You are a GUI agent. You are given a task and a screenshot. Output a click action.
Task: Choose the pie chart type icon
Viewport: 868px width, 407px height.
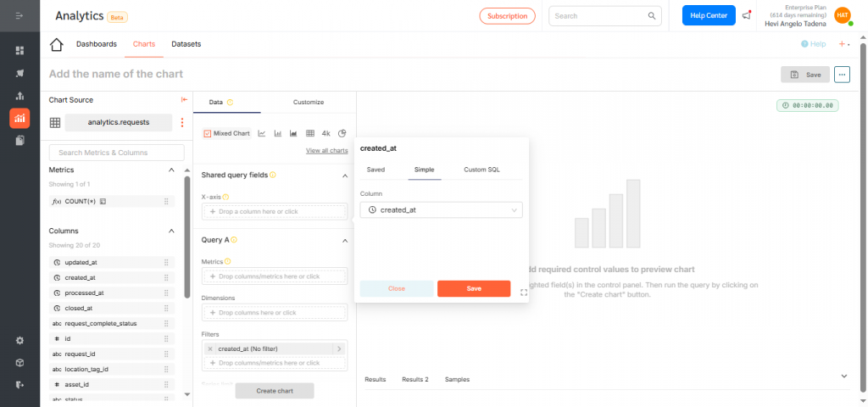coord(342,133)
